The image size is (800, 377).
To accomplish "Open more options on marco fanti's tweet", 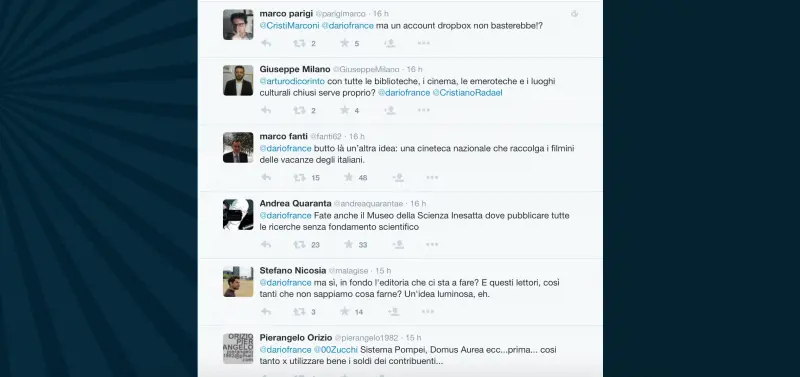I will pos(432,178).
